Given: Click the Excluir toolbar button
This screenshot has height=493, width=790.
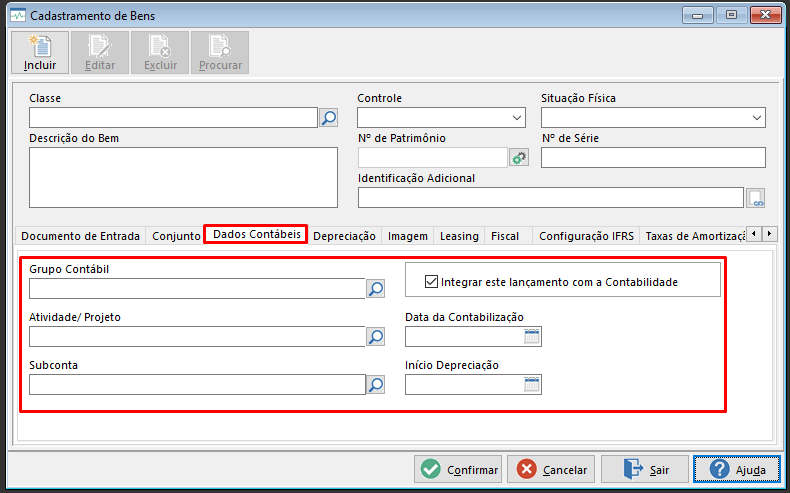Looking at the screenshot, I should click(160, 52).
